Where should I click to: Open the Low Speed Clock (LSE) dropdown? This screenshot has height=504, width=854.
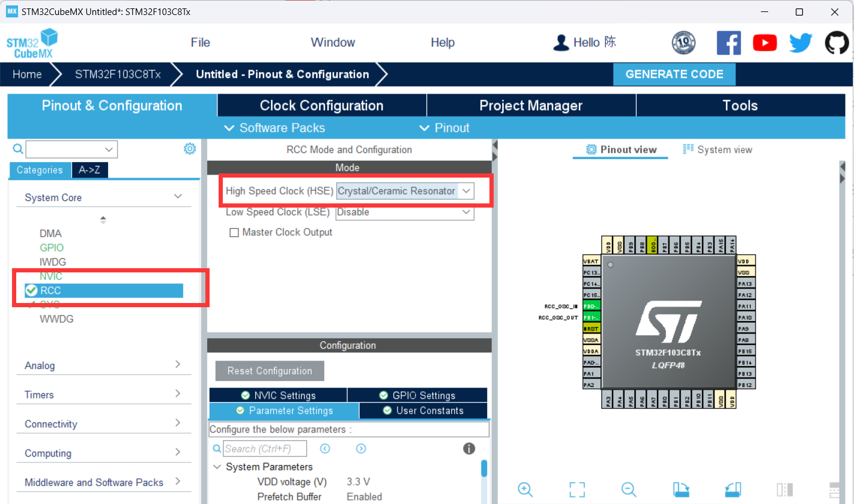466,212
